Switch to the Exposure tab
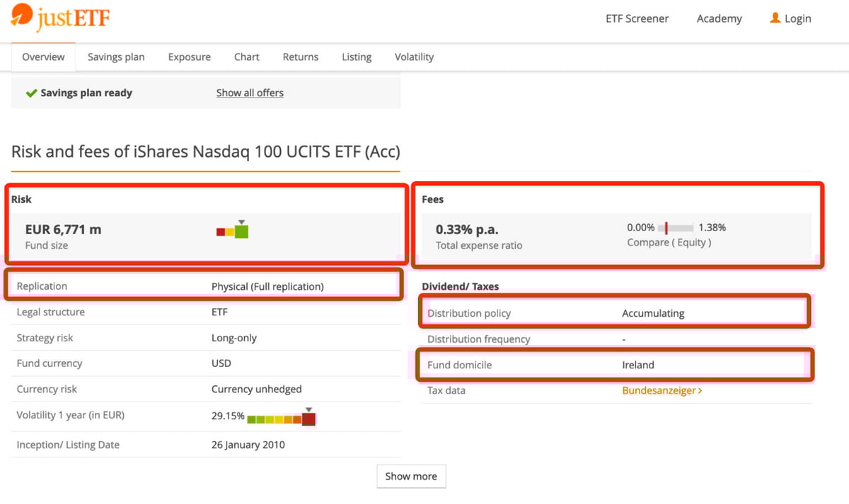The height and width of the screenshot is (504, 849). click(189, 57)
